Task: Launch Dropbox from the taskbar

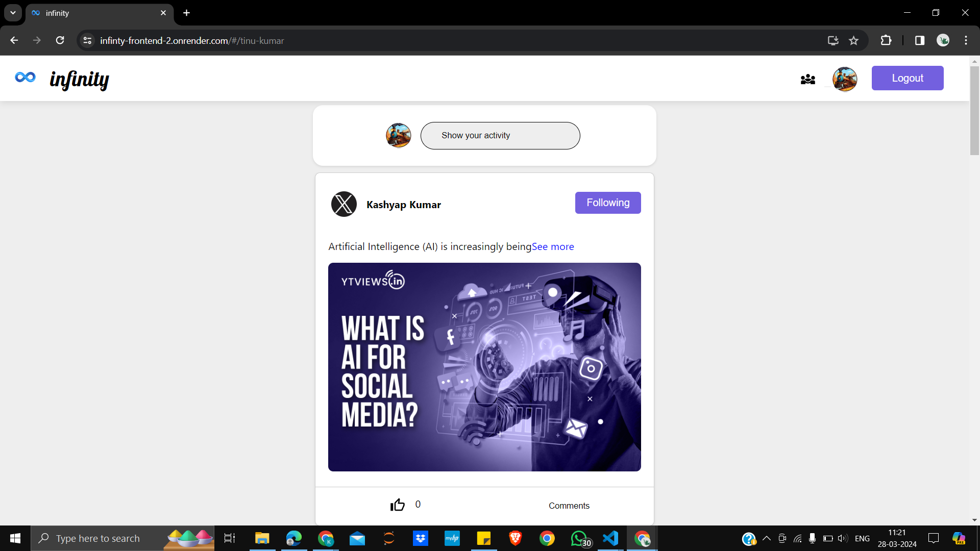Action: click(421, 538)
